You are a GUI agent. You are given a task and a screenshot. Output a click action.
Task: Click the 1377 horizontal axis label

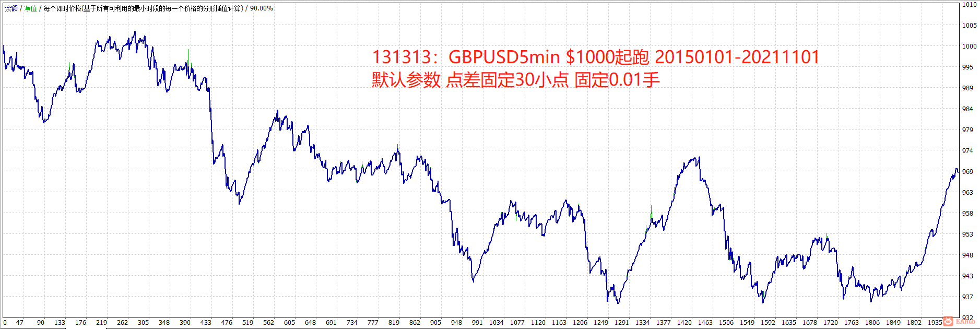pyautogui.click(x=664, y=323)
